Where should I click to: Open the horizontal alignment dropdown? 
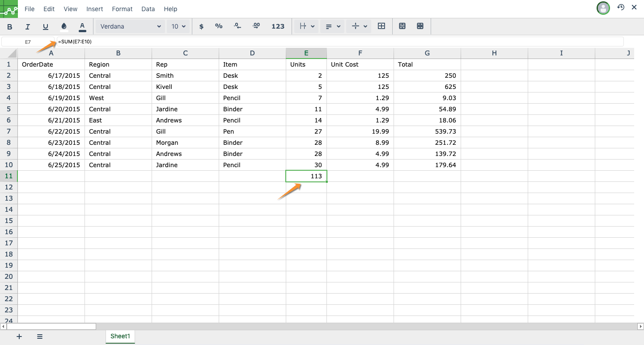[x=332, y=26]
